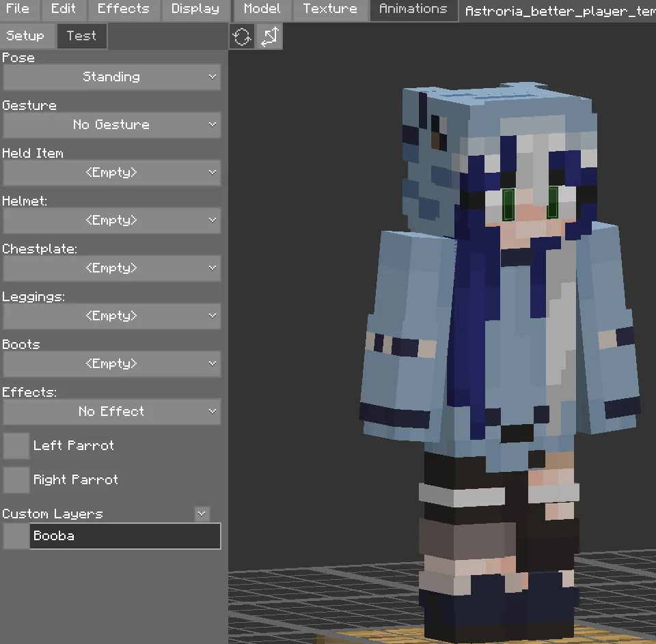Viewport: 656px width, 644px height.
Task: Open the Edit menu
Action: [x=63, y=9]
